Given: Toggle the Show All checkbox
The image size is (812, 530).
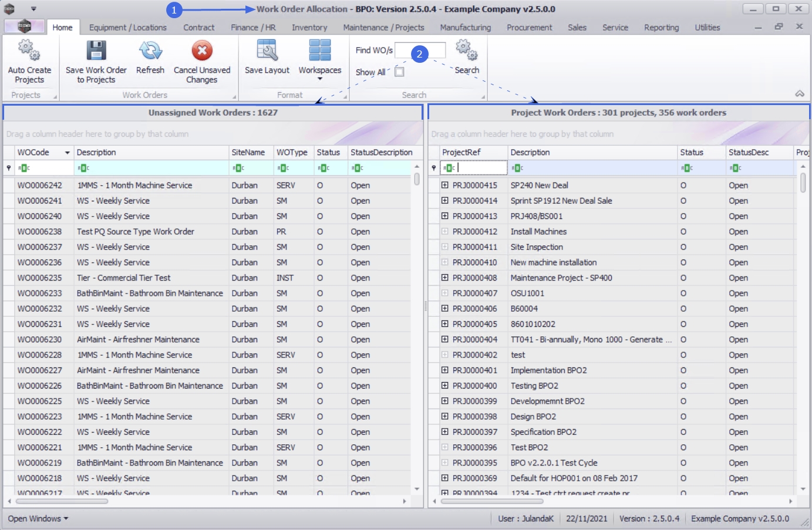Looking at the screenshot, I should point(399,72).
